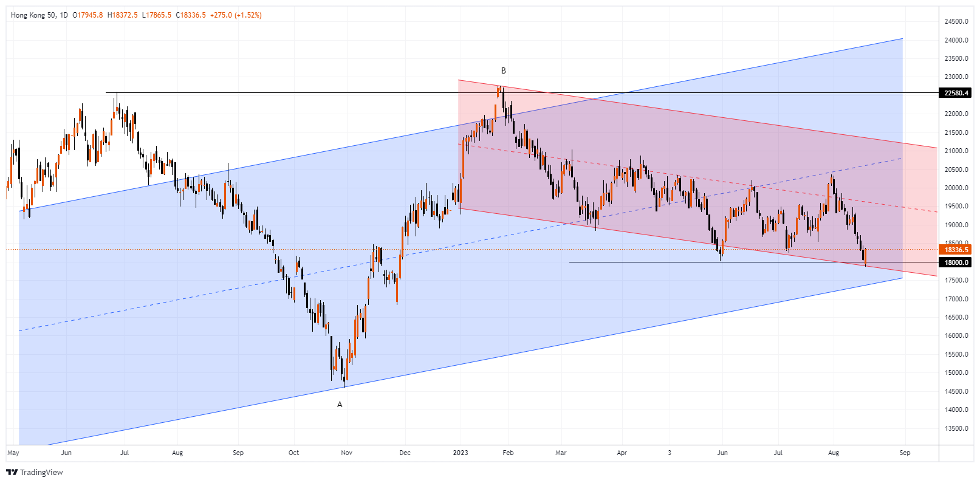This screenshot has height=483, width=980.
Task: Click the Feb label on time axis
Action: (508, 453)
